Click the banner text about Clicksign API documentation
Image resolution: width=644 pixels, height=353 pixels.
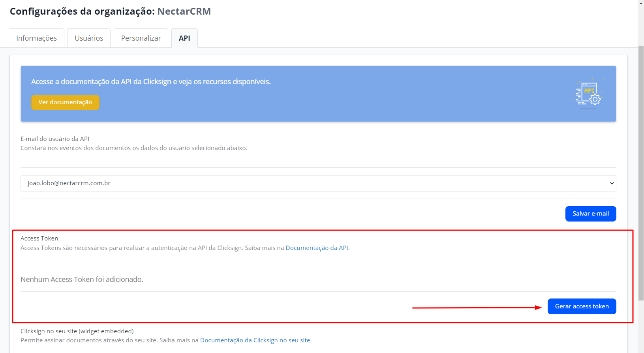[x=151, y=82]
